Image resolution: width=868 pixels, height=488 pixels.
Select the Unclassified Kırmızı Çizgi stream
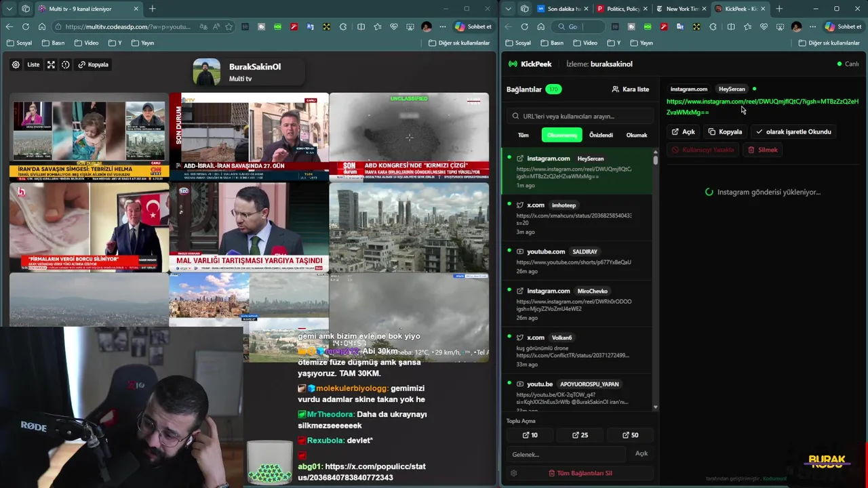(409, 137)
